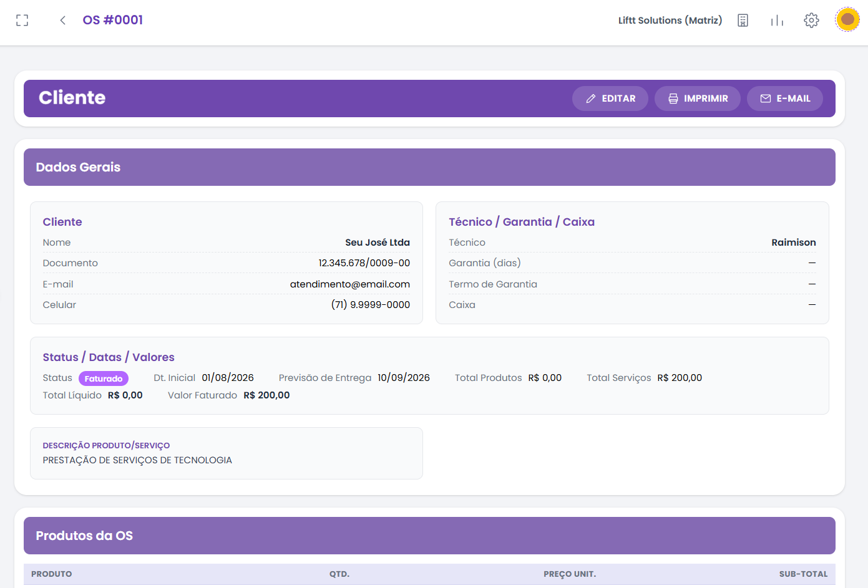Select document number 12.345.678/0009-00
The width and height of the screenshot is (868, 588).
point(364,263)
